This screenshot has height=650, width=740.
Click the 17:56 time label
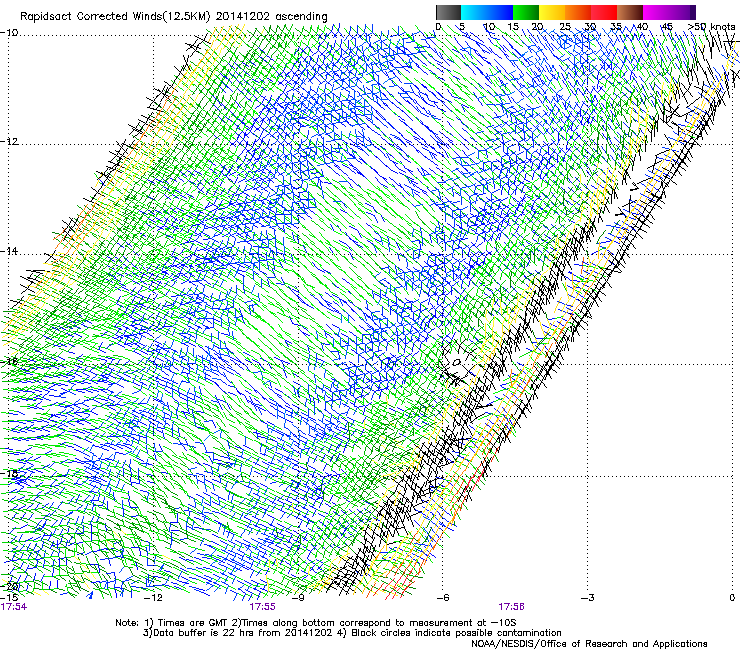(x=512, y=607)
